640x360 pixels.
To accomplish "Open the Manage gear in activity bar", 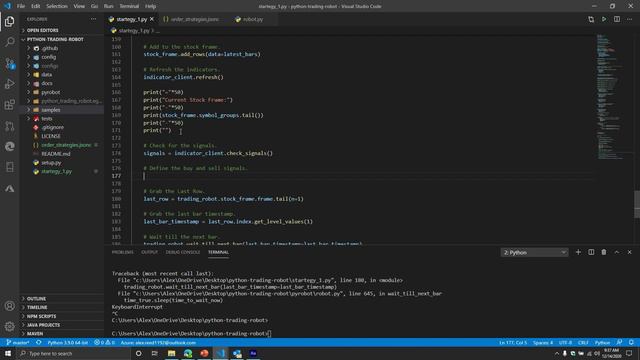I will point(9,326).
